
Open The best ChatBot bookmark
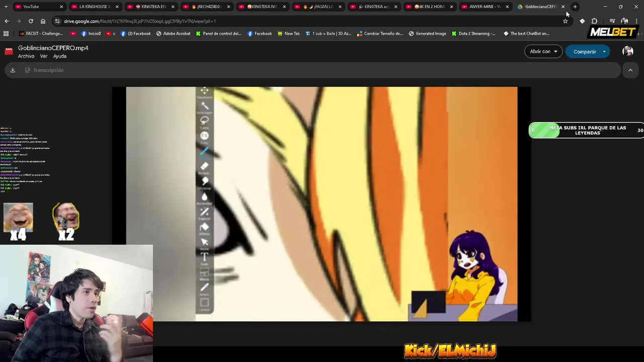pos(526,34)
